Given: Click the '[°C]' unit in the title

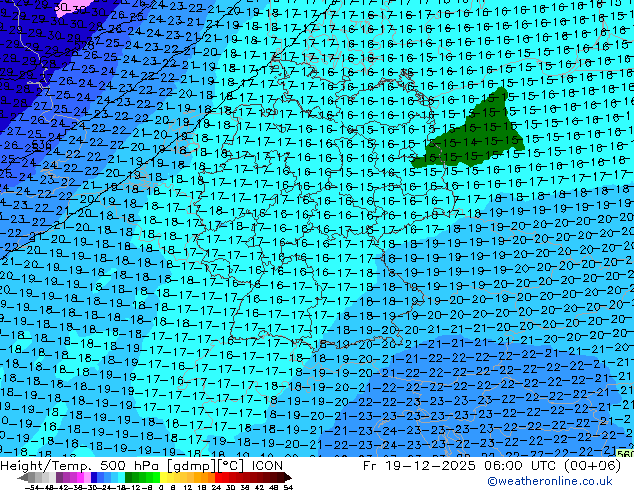Looking at the screenshot, I should [230, 466].
